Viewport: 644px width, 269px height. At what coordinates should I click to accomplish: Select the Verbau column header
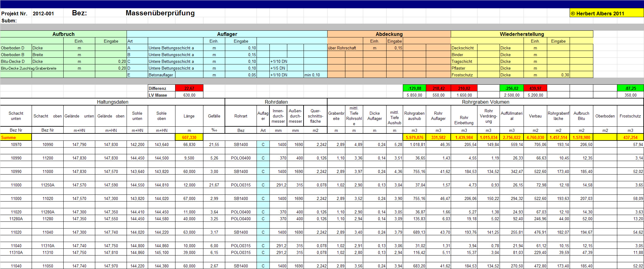535,116
